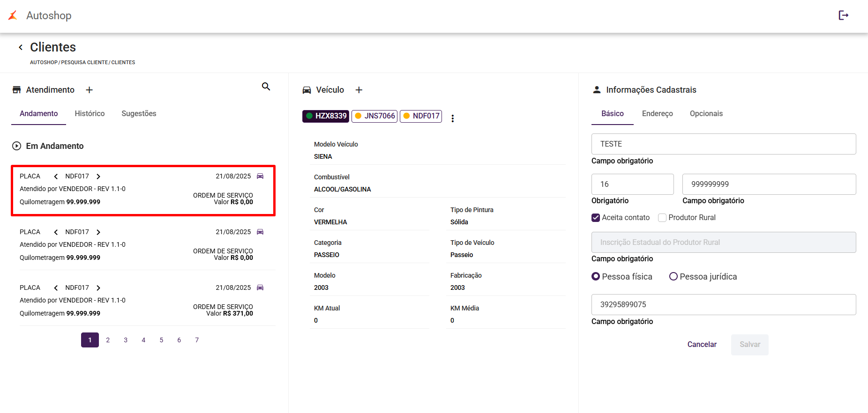The width and height of the screenshot is (868, 413).
Task: Add new Atendimento with plus icon
Action: point(89,90)
